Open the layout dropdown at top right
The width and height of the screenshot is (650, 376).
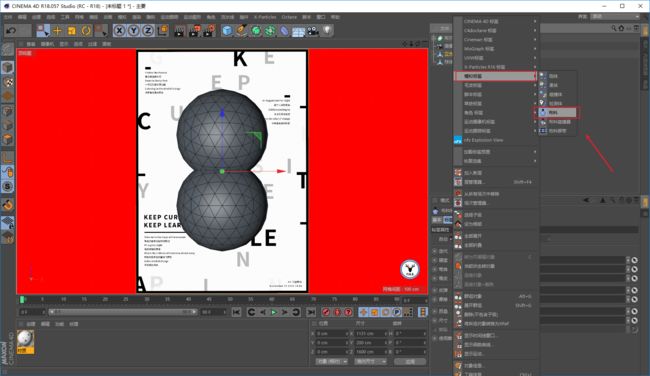(615, 16)
